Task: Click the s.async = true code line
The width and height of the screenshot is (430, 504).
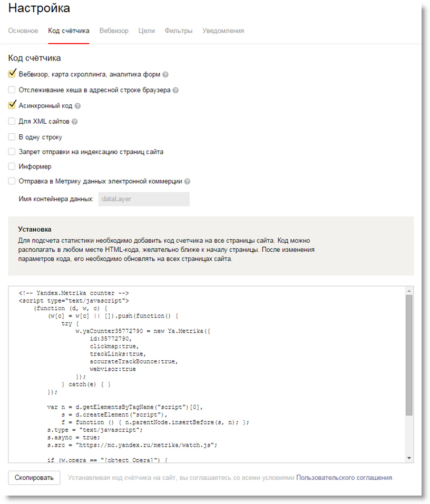Action: [x=74, y=438]
